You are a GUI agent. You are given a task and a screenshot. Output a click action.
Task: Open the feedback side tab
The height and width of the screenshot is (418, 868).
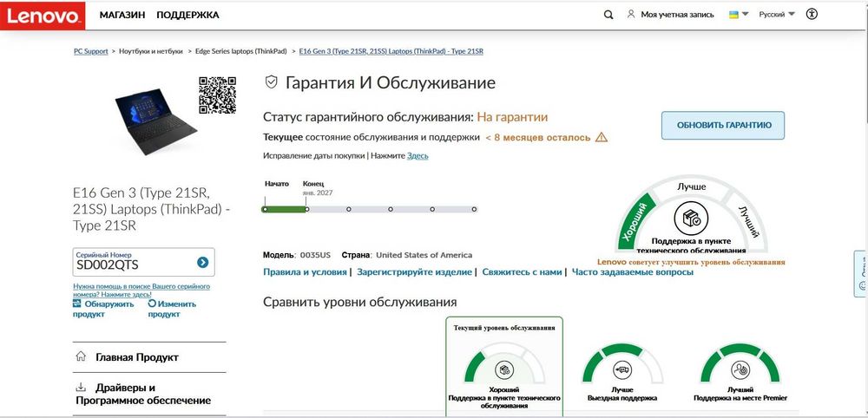(861, 274)
